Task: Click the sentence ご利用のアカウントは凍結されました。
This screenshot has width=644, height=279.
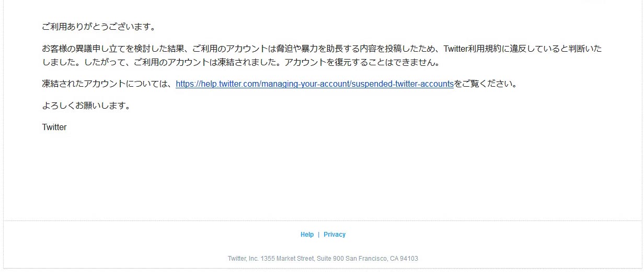Action: [x=209, y=62]
